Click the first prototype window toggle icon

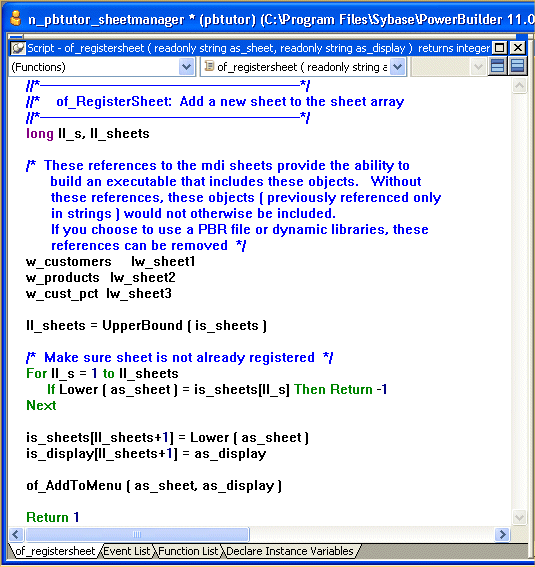[497, 67]
